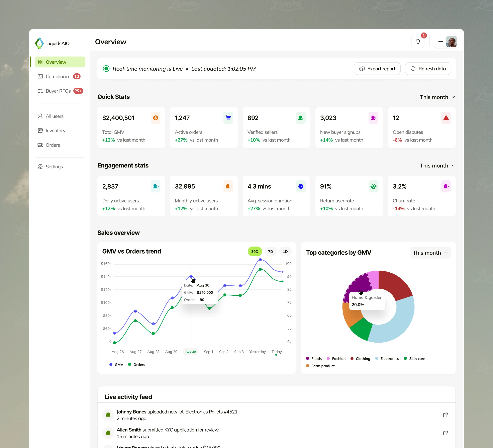Screen dimensions: 493x448
Task: Click the bell icon beside Johnny Banes
Action: 108,415
